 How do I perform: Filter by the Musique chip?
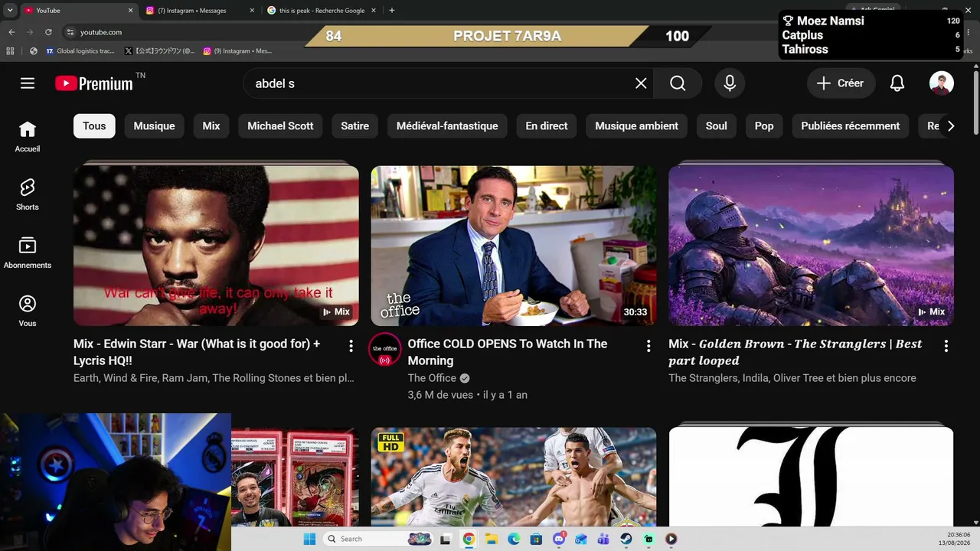[155, 126]
